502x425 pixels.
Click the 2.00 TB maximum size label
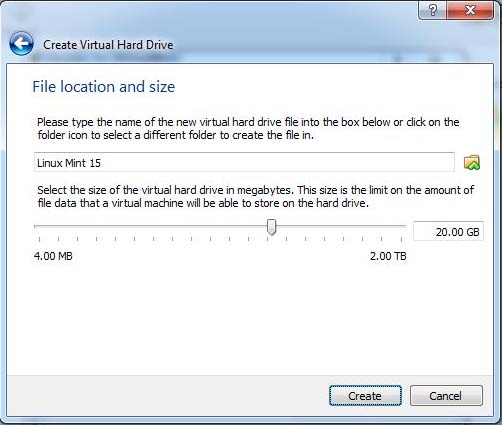pos(388,256)
